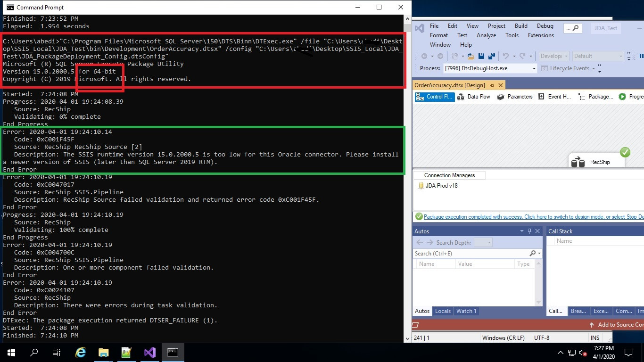This screenshot has height=362, width=644.
Task: Click the Connection Managers header tab
Action: (449, 175)
